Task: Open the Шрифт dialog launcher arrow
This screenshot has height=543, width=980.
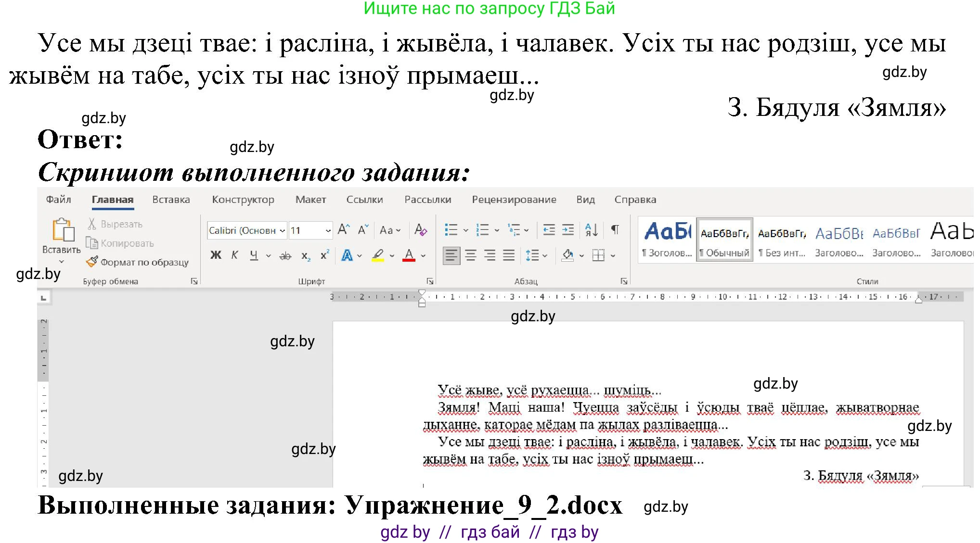Action: click(430, 280)
